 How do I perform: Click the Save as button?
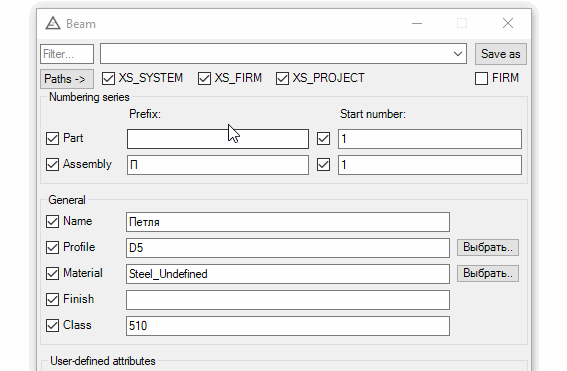pos(500,54)
